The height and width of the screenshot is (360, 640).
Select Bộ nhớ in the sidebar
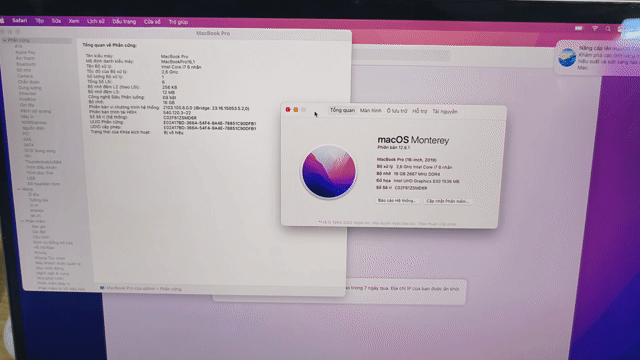click(x=24, y=70)
